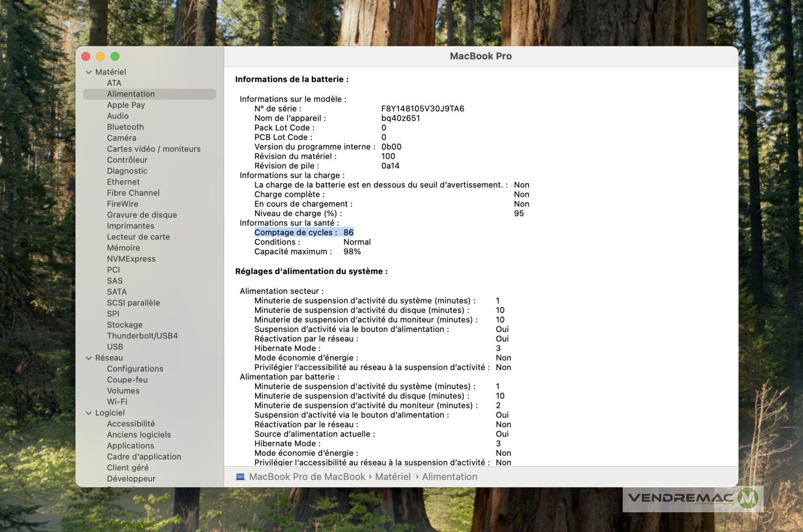This screenshot has width=803, height=532.
Task: Open the Mémoire hardware entry
Action: point(123,248)
